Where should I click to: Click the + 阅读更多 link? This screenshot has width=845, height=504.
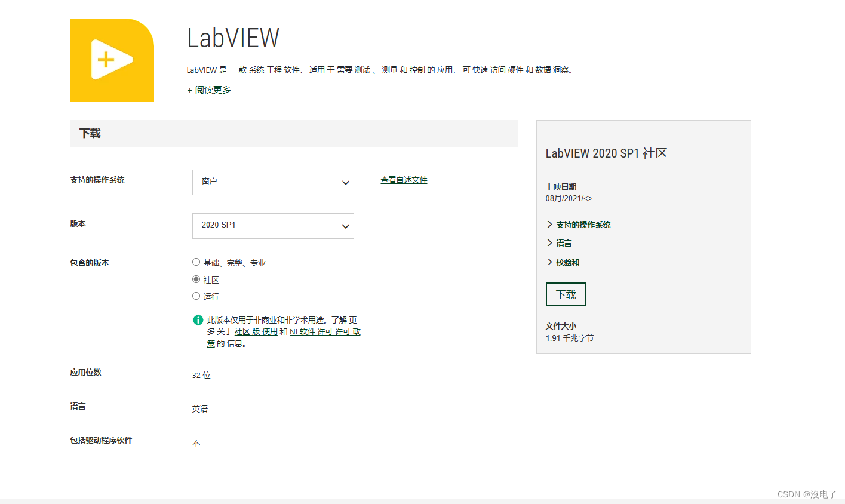208,89
